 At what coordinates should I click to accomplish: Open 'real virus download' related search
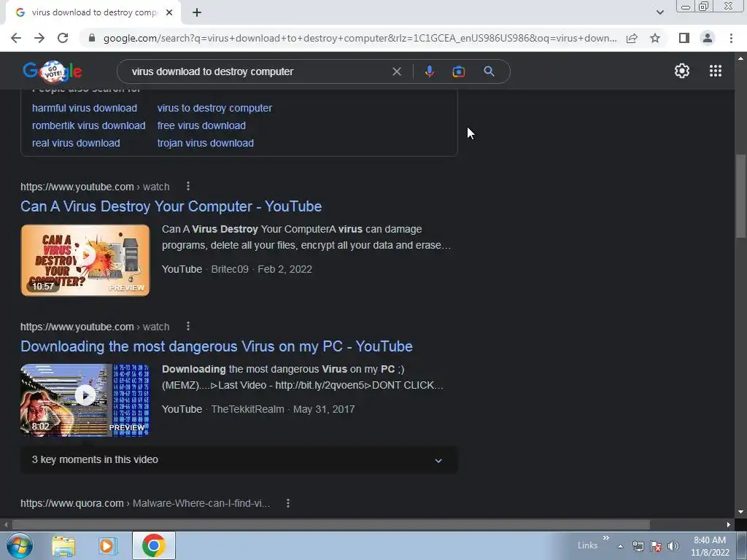76,143
